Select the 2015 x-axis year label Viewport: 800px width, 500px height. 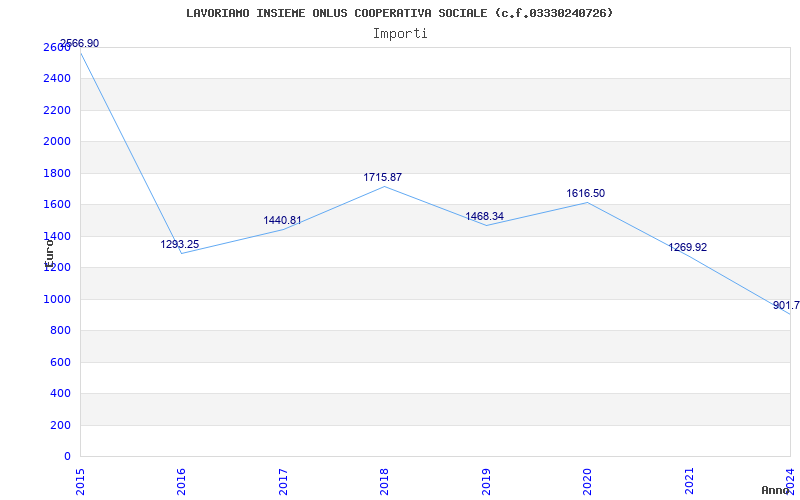80,480
